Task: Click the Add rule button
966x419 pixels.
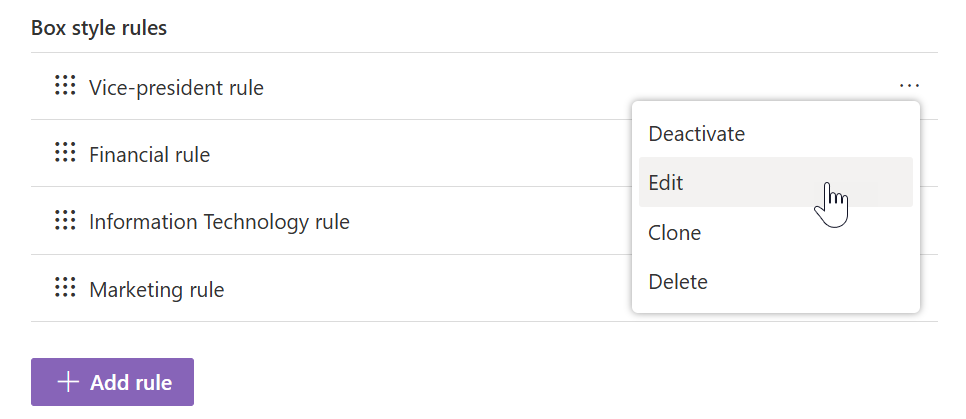Action: tap(112, 382)
